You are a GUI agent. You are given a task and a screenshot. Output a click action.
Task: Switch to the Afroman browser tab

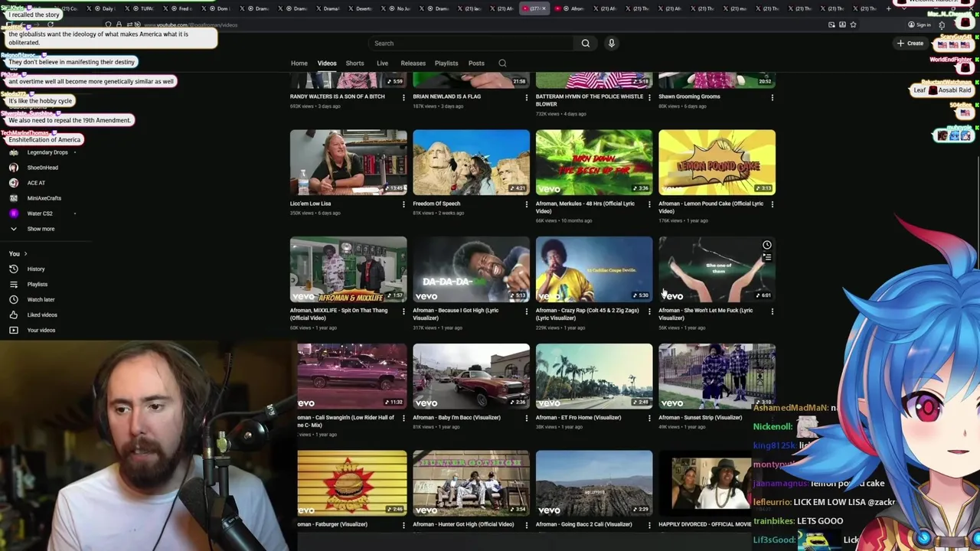click(571, 8)
